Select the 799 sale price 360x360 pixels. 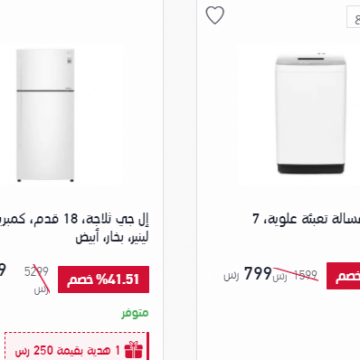click(258, 274)
